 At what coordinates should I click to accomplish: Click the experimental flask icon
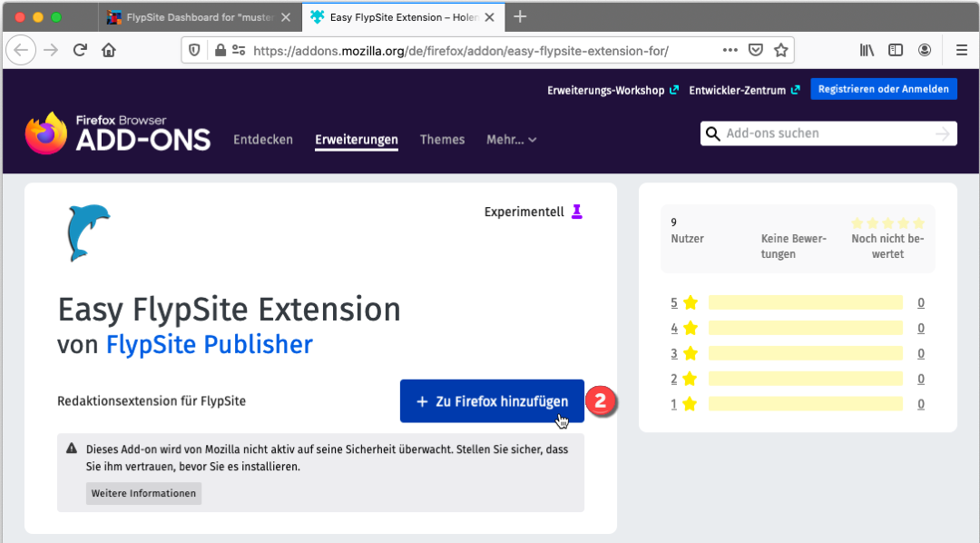[x=577, y=212]
